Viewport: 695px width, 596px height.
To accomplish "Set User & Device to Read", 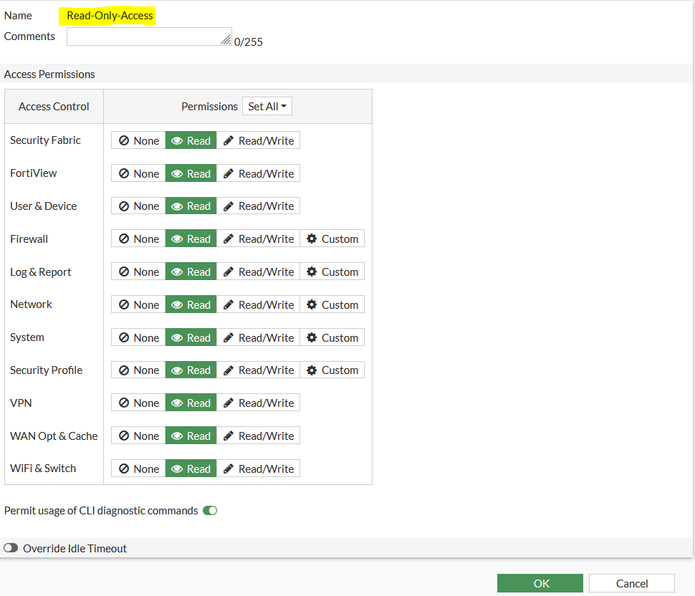I will click(191, 206).
